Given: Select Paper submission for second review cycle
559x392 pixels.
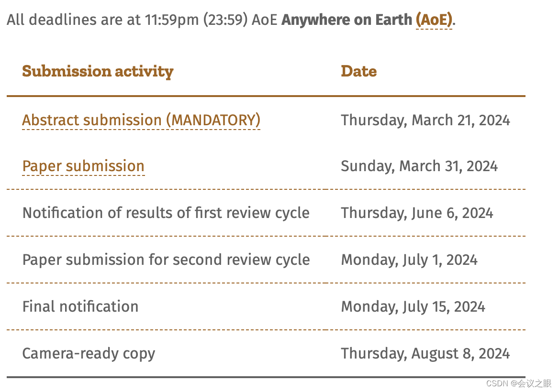Looking at the screenshot, I should pos(166,260).
